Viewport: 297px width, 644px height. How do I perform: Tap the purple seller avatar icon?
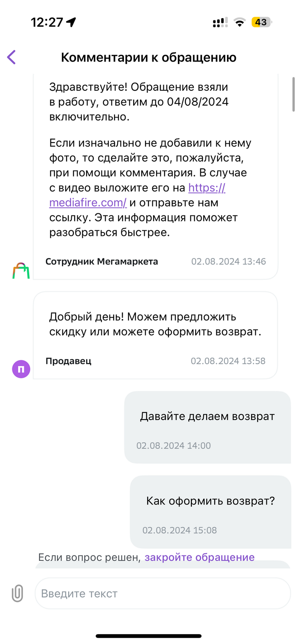[x=21, y=369]
